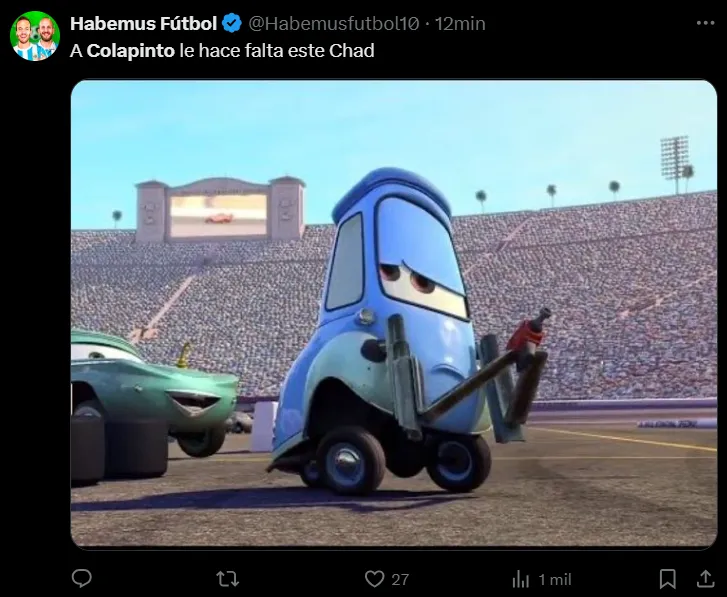Repost this tweet with retweet icon
The height and width of the screenshot is (597, 727).
(228, 579)
